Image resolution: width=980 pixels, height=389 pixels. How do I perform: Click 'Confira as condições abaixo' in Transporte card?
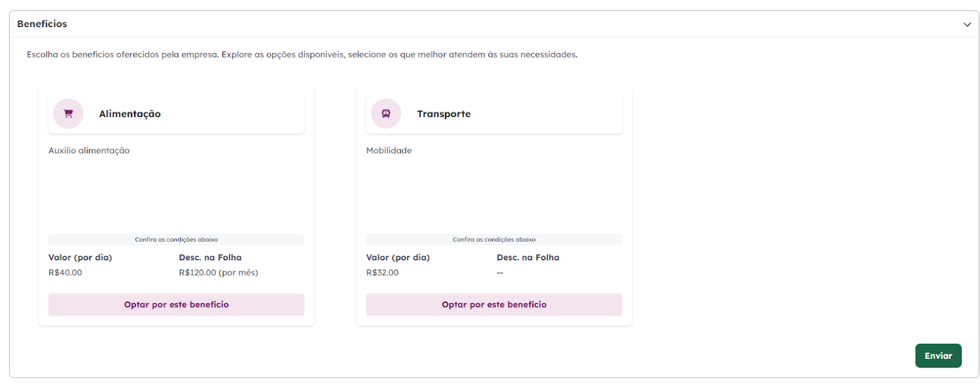pyautogui.click(x=494, y=240)
